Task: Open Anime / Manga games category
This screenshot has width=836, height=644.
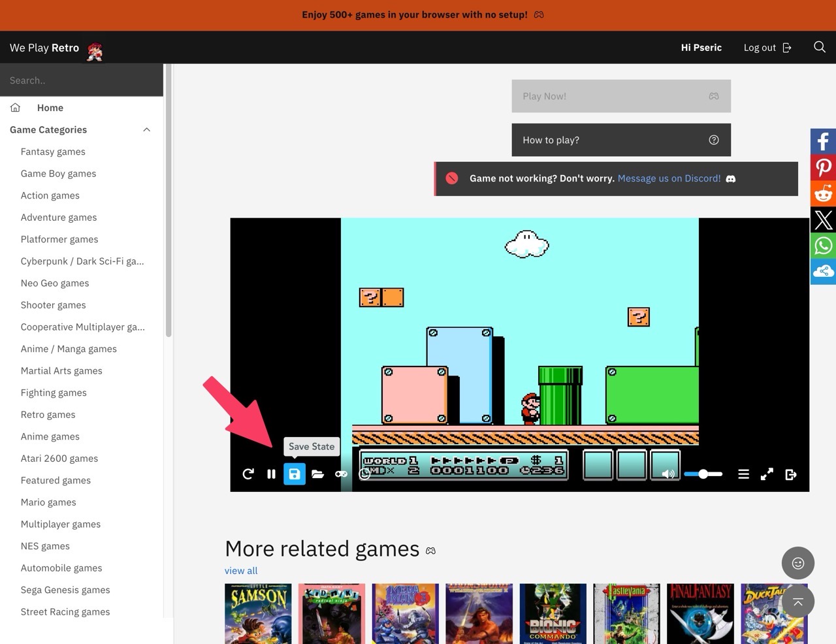Action: tap(69, 349)
